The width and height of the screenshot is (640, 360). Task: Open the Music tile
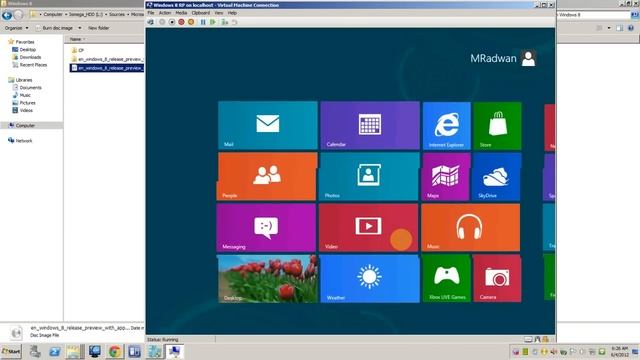[x=471, y=228]
